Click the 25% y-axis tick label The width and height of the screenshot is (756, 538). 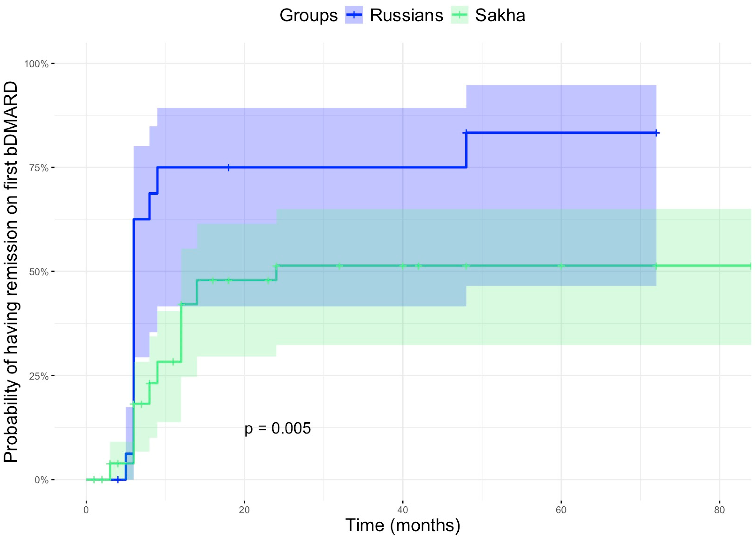click(x=38, y=376)
